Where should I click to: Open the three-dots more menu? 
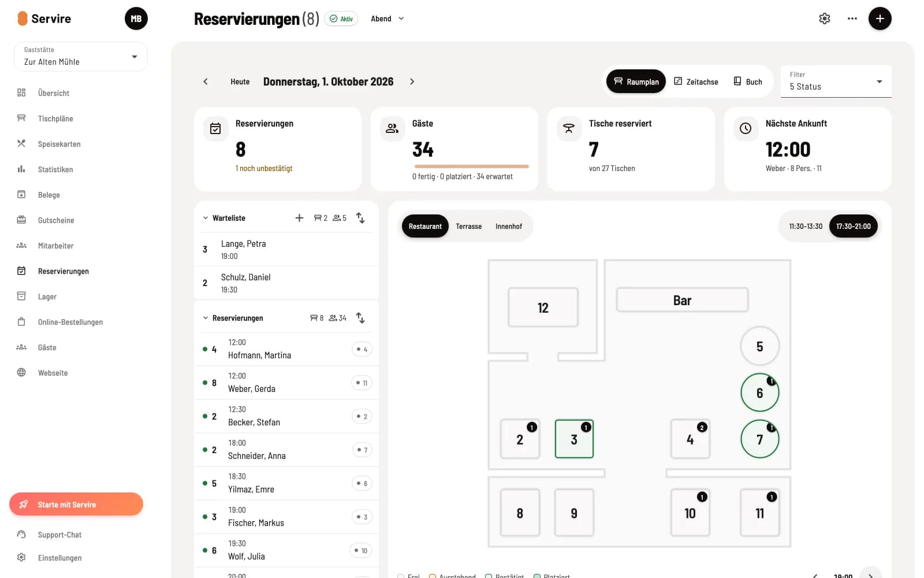pyautogui.click(x=852, y=18)
